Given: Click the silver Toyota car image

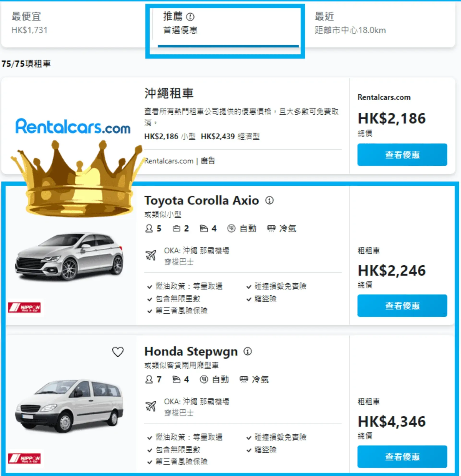Looking at the screenshot, I should click(x=69, y=256).
